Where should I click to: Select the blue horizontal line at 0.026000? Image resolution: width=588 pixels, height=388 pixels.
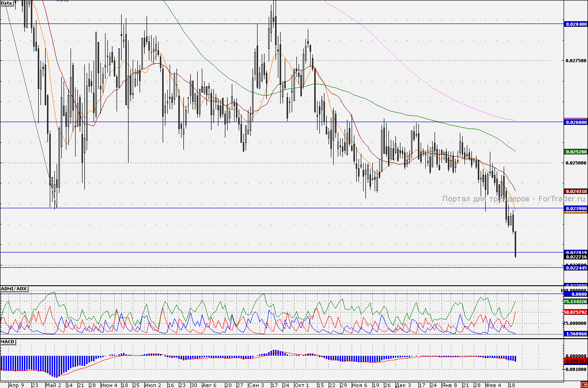[x=281, y=122]
